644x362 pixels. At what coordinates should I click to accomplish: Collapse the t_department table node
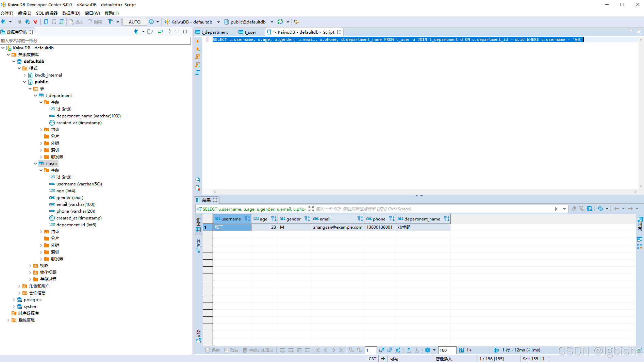click(36, 96)
